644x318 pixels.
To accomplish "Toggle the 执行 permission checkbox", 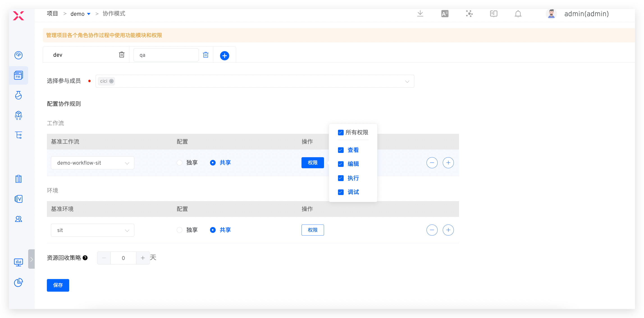I will pos(340,178).
